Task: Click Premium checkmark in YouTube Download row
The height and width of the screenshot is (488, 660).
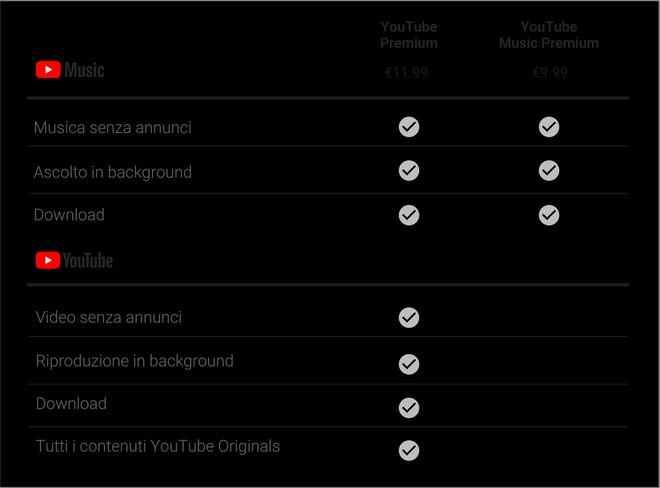Action: pyautogui.click(x=409, y=407)
